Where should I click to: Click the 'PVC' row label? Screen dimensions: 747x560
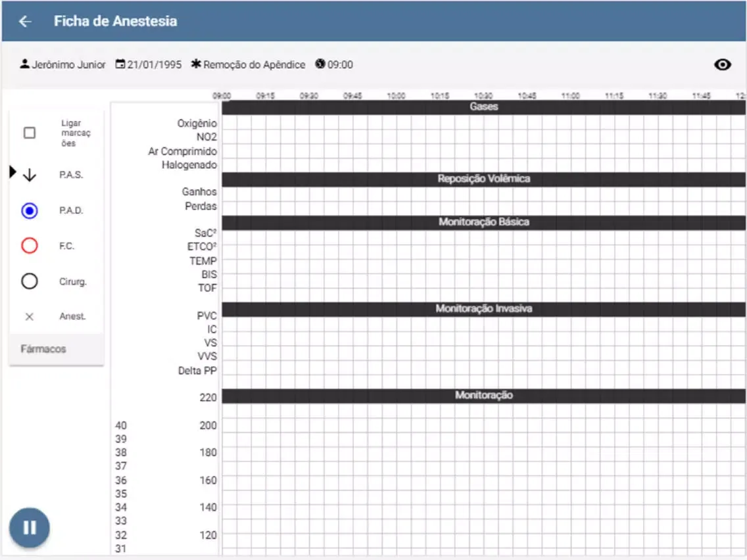click(x=206, y=315)
